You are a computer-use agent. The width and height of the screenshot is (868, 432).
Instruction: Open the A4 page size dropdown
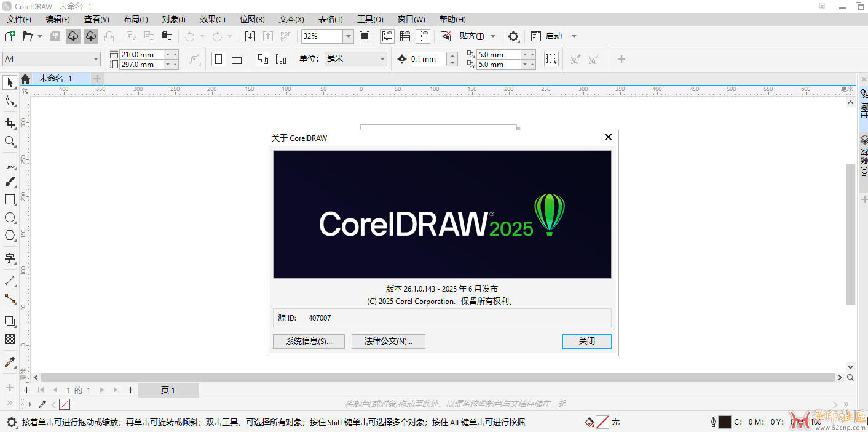tap(96, 59)
